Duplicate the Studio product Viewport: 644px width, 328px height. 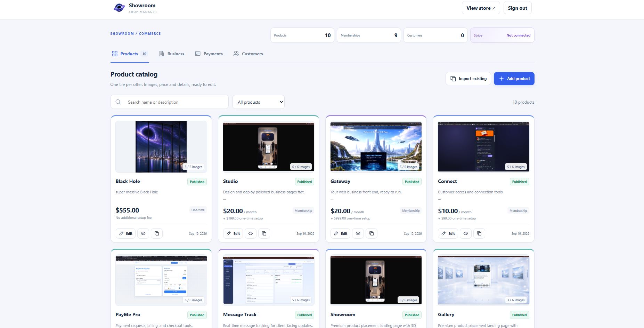pyautogui.click(x=264, y=233)
